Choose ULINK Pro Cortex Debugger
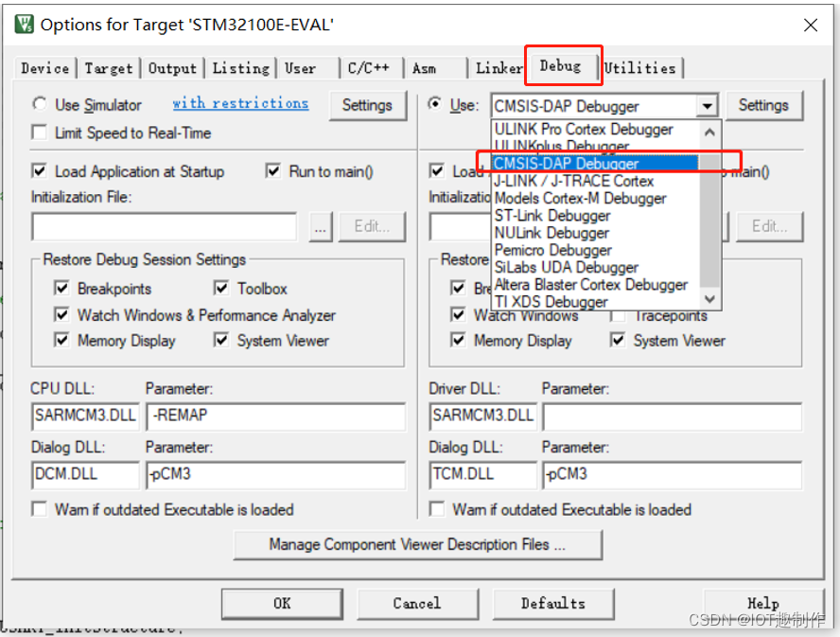This screenshot has height=637, width=840. coord(595,130)
